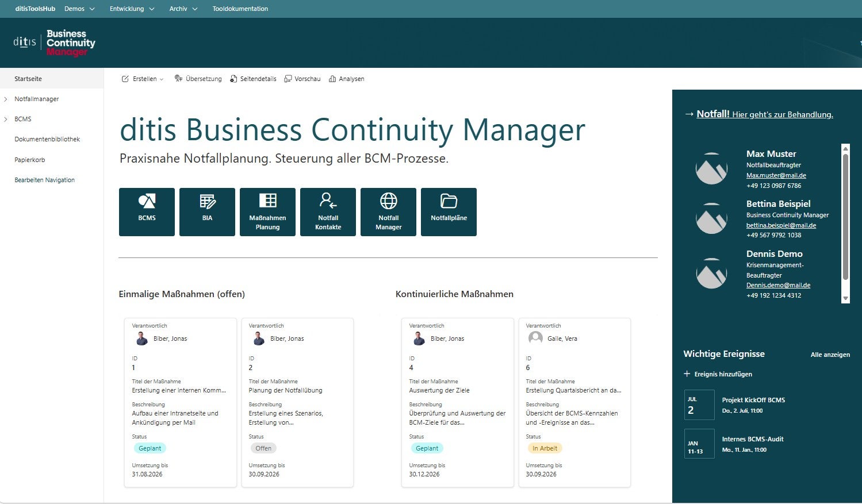Viewport: 862px width, 504px height.
Task: Click the Geplant status badge on measure ID 1
Action: click(150, 448)
